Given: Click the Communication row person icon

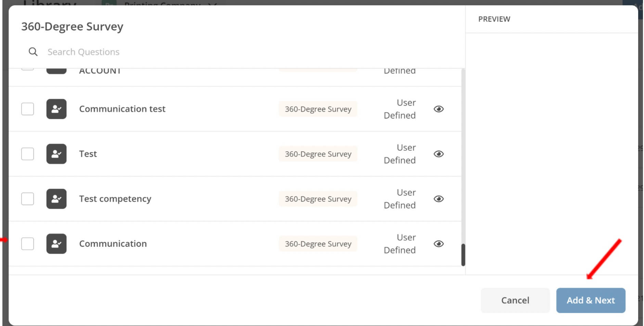Looking at the screenshot, I should pos(56,244).
